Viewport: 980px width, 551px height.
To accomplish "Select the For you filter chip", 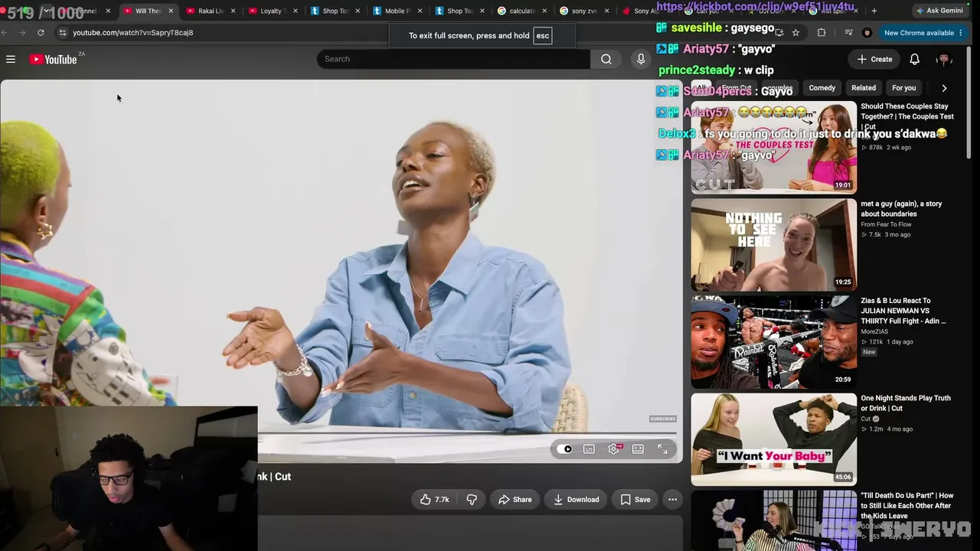I will [904, 88].
